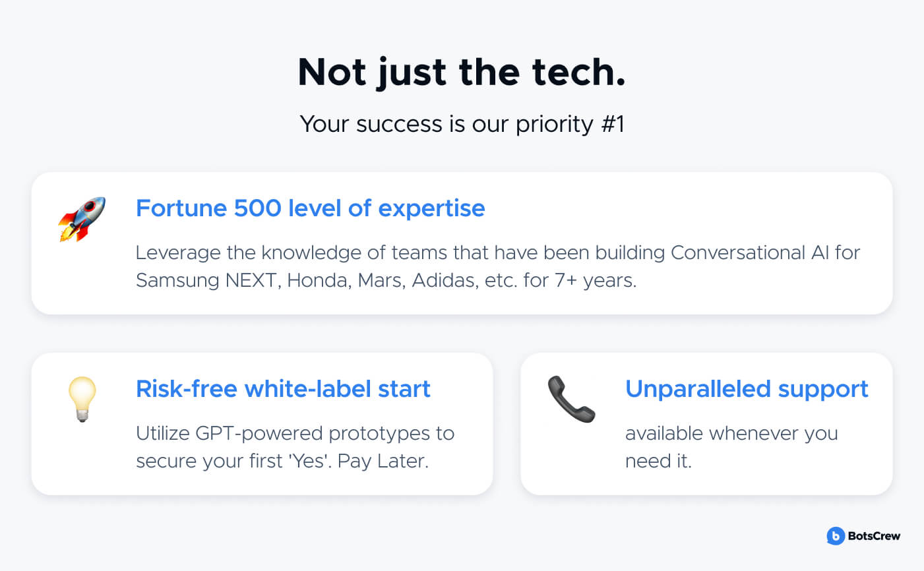Click the Leverage the knowledge of teams line
The image size is (924, 571).
[498, 253]
